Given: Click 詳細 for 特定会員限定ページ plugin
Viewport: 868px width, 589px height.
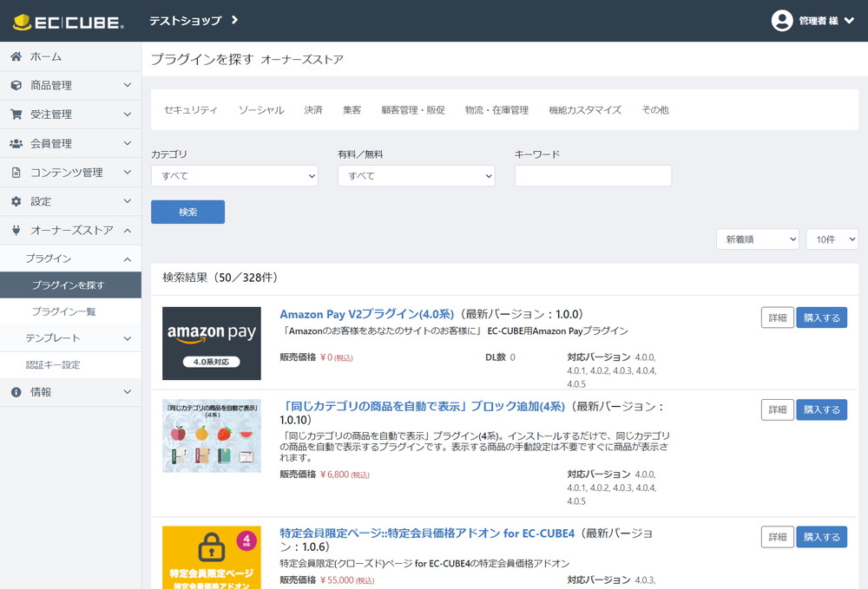Looking at the screenshot, I should [x=777, y=537].
